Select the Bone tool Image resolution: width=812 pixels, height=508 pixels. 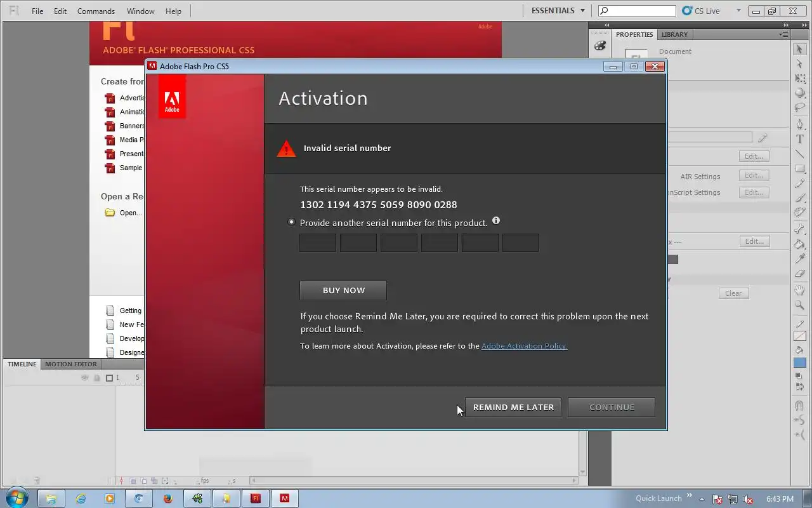click(799, 230)
